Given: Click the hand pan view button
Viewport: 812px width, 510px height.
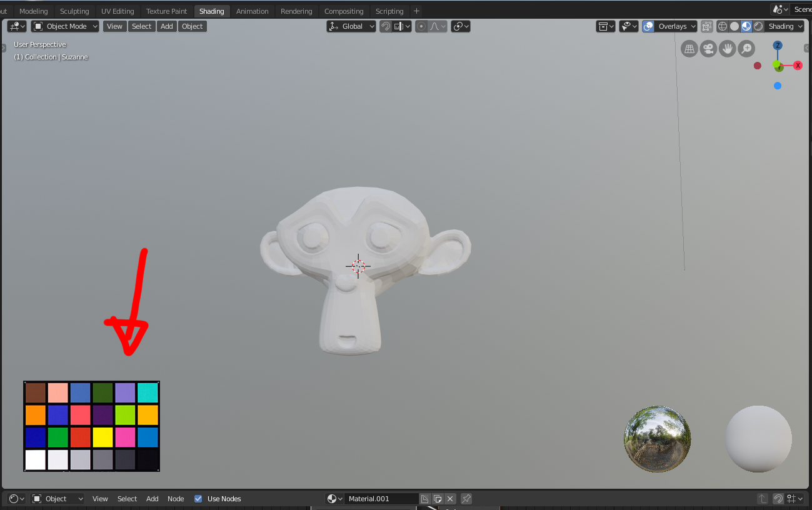Looking at the screenshot, I should (727, 49).
